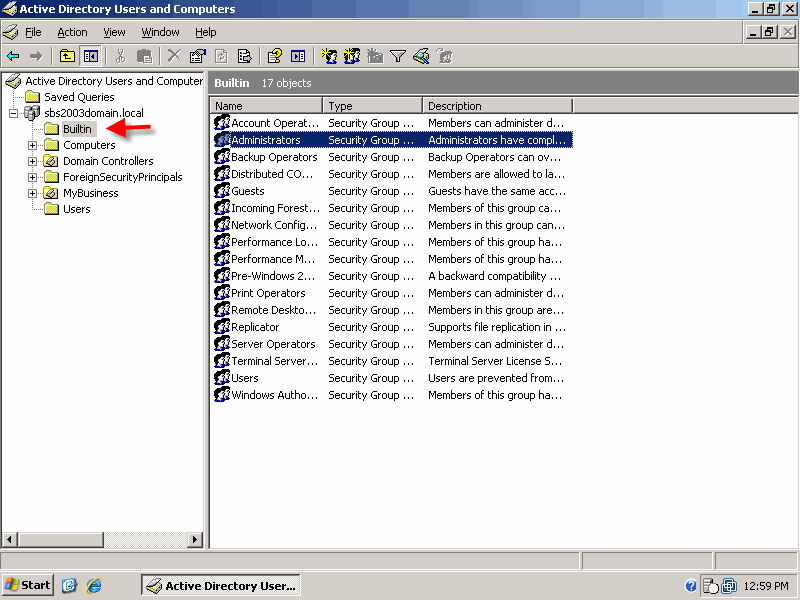Open the Help menu
The image size is (800, 600).
point(206,32)
